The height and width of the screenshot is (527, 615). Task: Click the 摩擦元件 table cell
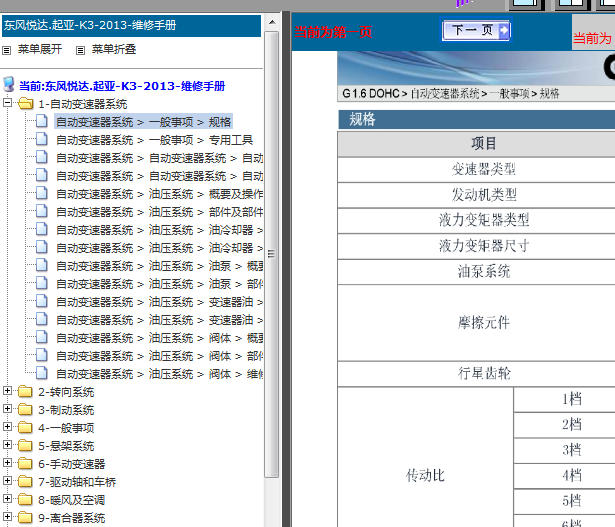[477, 323]
